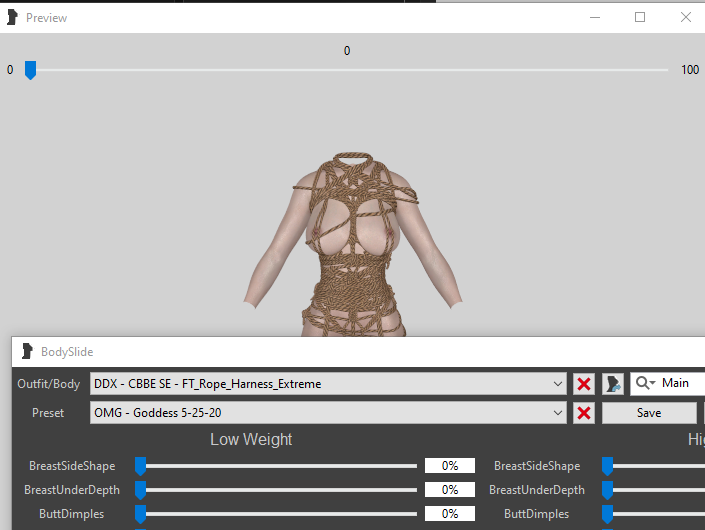
Task: Click the Low Weight BreastUnderDepth slider
Action: pos(276,490)
